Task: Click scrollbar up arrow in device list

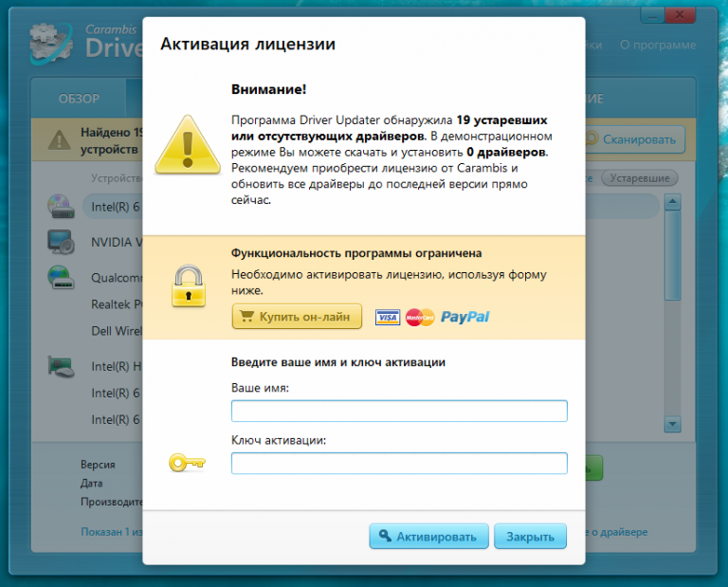Action: click(x=673, y=202)
